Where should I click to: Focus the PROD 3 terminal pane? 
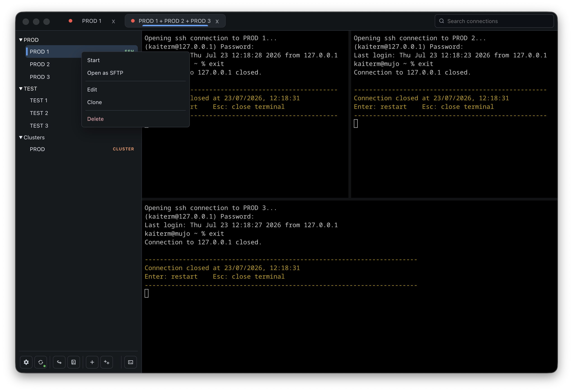(349, 286)
